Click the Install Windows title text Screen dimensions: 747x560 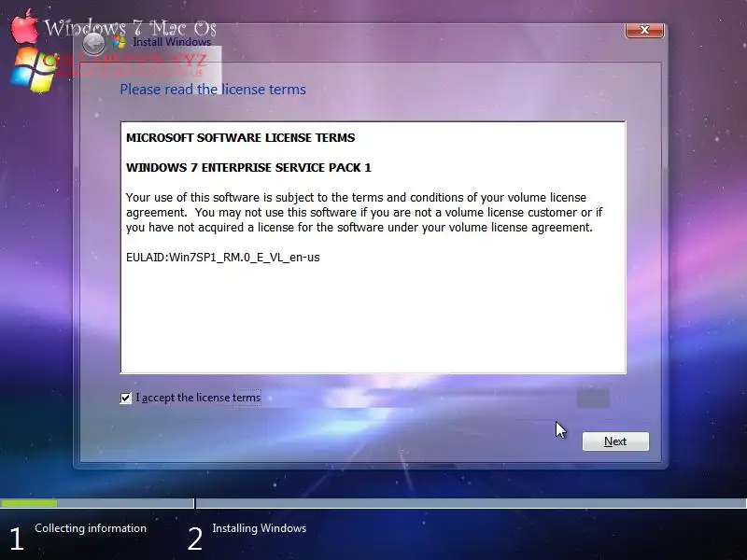172,42
